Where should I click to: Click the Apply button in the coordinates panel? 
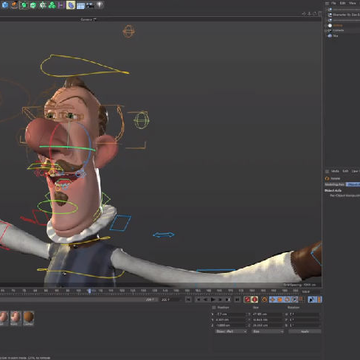click(305, 331)
